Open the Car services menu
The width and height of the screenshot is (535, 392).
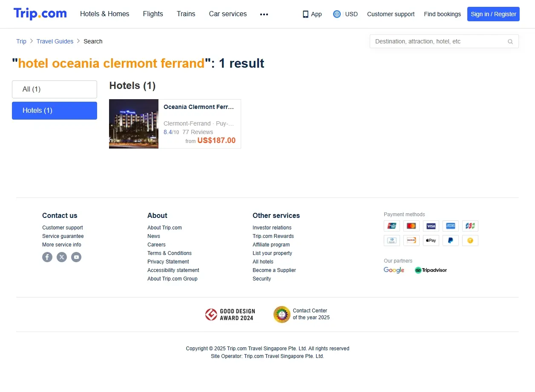tap(228, 14)
